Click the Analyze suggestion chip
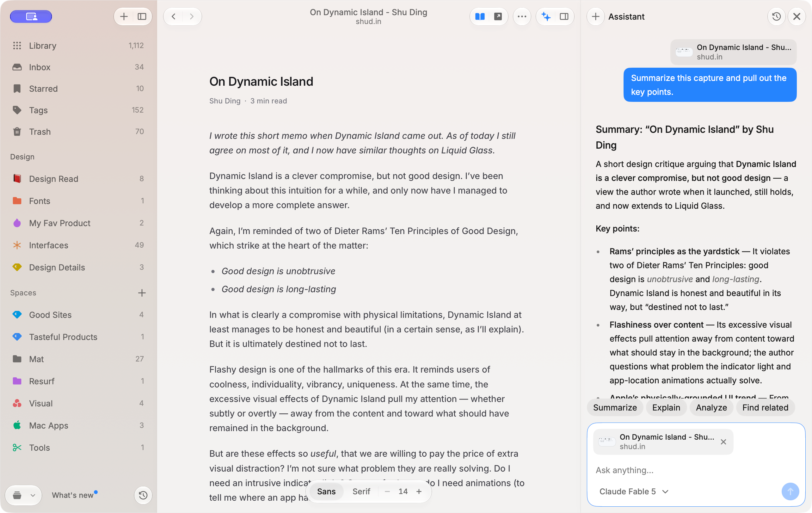Viewport: 812px width, 513px height. tap(711, 407)
